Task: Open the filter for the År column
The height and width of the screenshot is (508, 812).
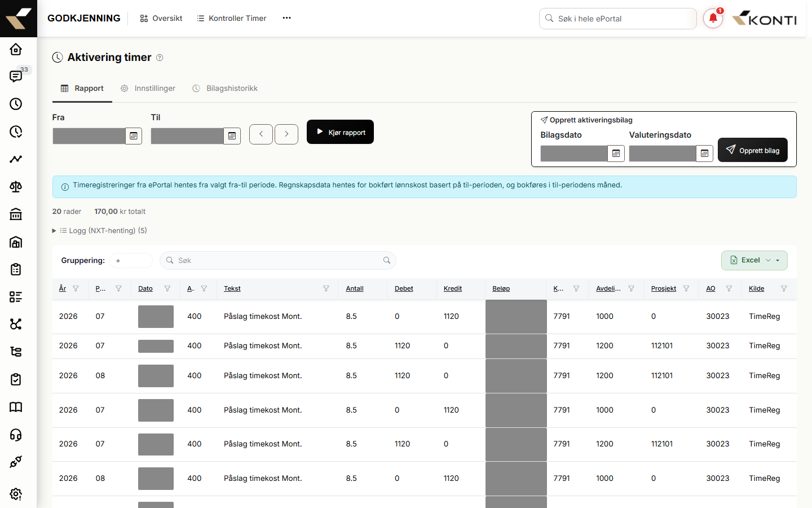Action: tap(76, 288)
